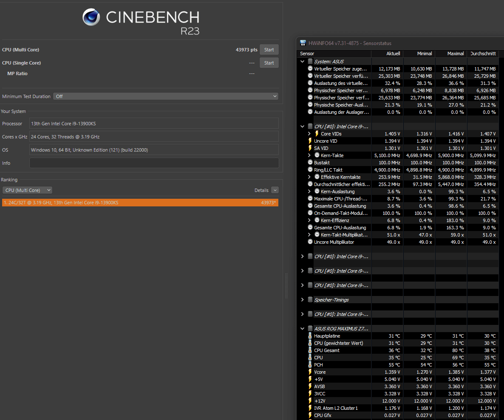
Task: Click the Core VIDs lightning icon
Action: click(x=317, y=134)
